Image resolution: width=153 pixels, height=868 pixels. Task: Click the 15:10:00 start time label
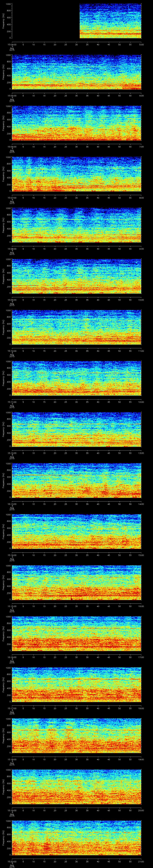pyautogui.click(x=12, y=351)
